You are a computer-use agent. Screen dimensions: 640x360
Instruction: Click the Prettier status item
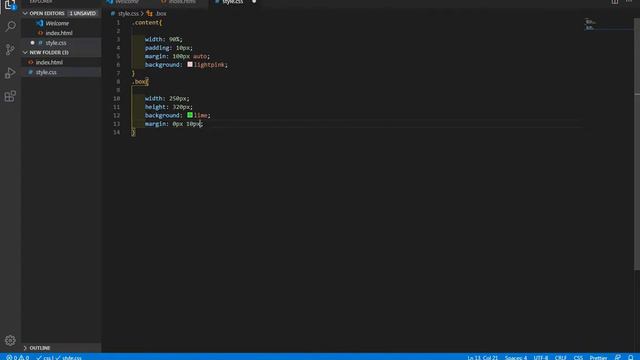pyautogui.click(x=598, y=357)
